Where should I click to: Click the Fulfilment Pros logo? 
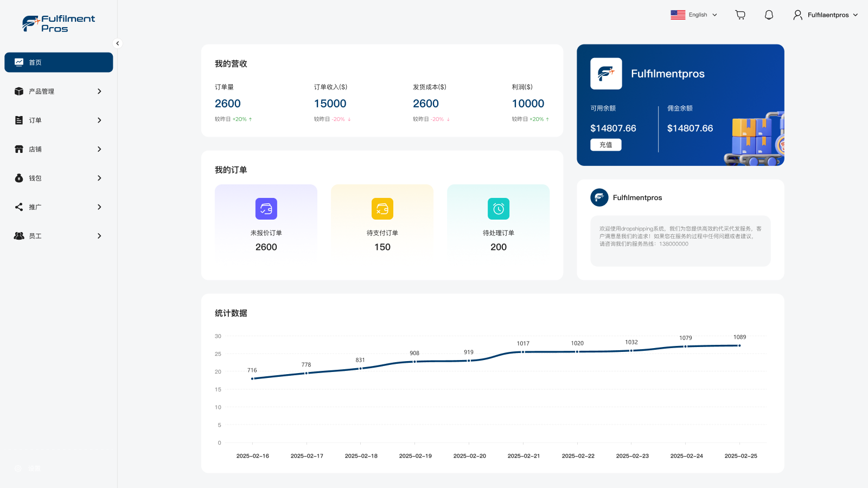click(57, 23)
